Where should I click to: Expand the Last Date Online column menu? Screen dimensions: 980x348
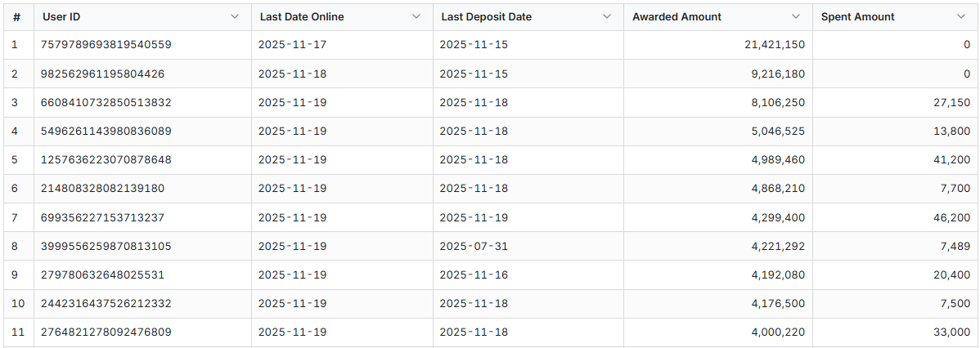point(416,16)
